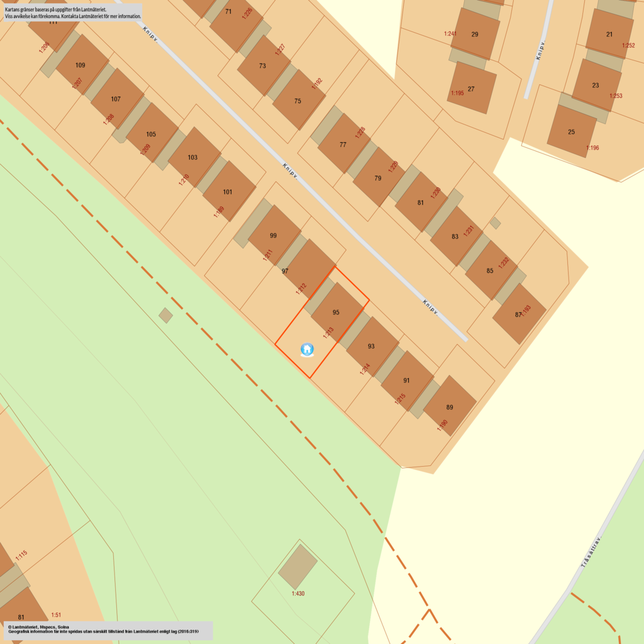The height and width of the screenshot is (644, 644).
Task: Select house number 105
Action: tap(151, 135)
